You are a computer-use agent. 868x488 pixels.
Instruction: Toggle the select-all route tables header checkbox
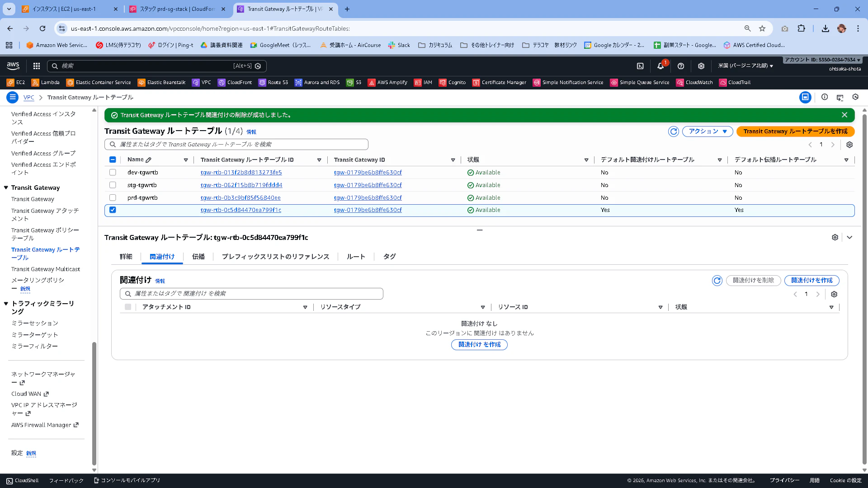[x=113, y=160]
